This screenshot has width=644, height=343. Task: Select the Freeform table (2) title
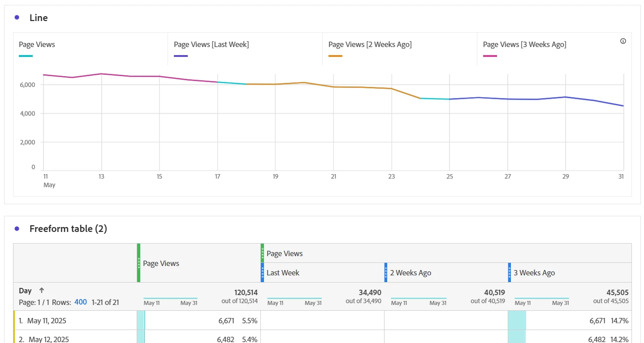click(68, 229)
